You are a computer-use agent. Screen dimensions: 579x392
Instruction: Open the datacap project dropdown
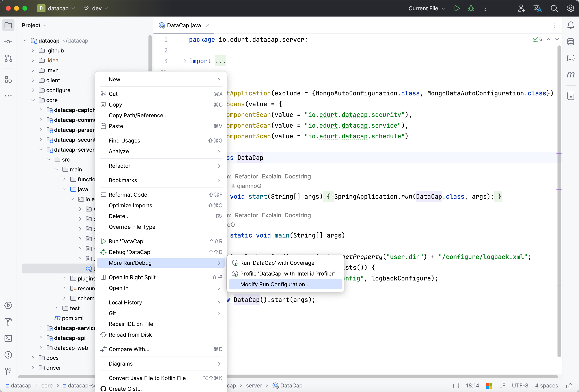56,8
